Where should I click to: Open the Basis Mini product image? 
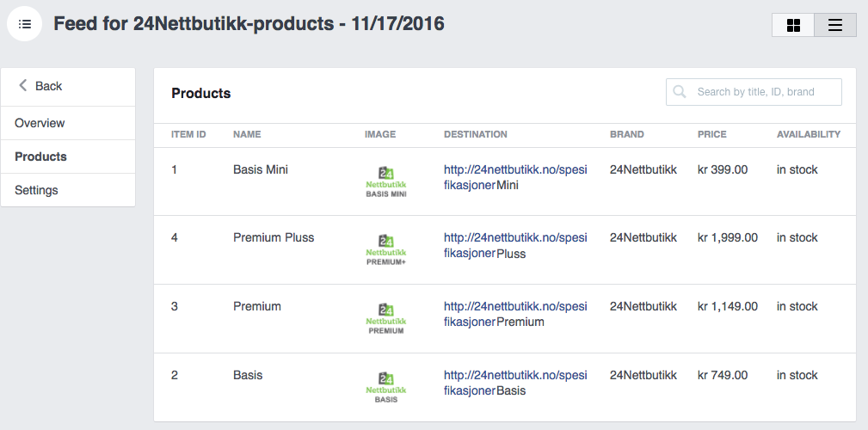(x=386, y=181)
